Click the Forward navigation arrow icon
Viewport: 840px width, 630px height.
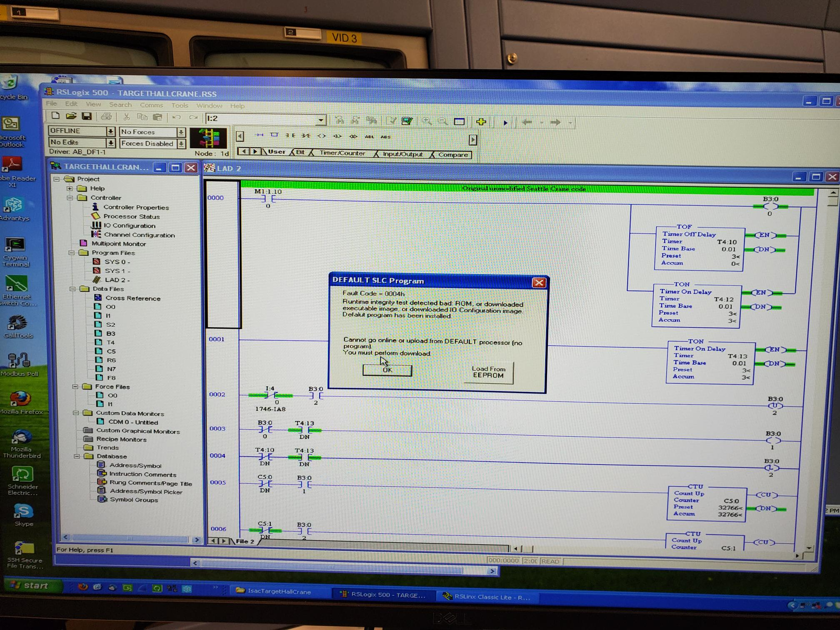pyautogui.click(x=555, y=122)
